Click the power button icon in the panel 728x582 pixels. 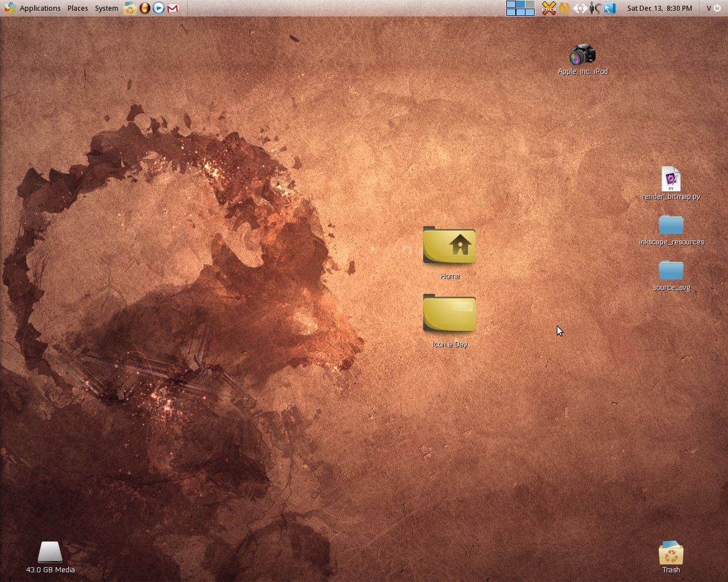click(x=717, y=8)
